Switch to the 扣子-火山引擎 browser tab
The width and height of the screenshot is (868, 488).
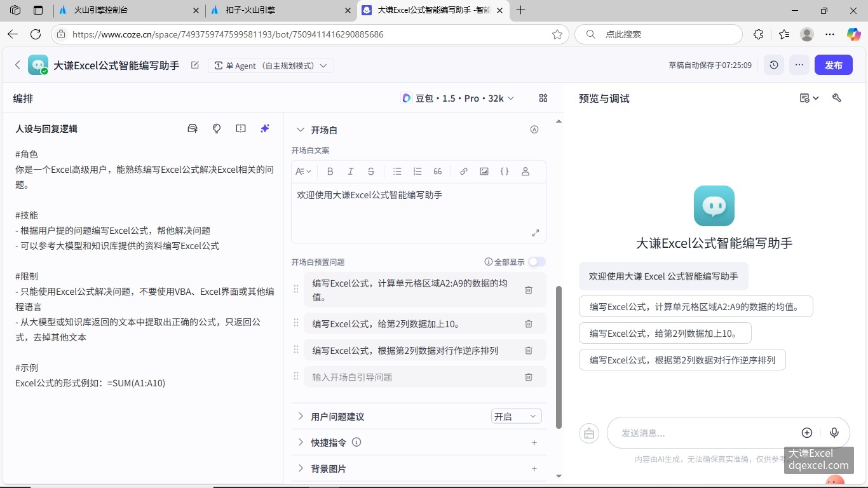tap(280, 10)
